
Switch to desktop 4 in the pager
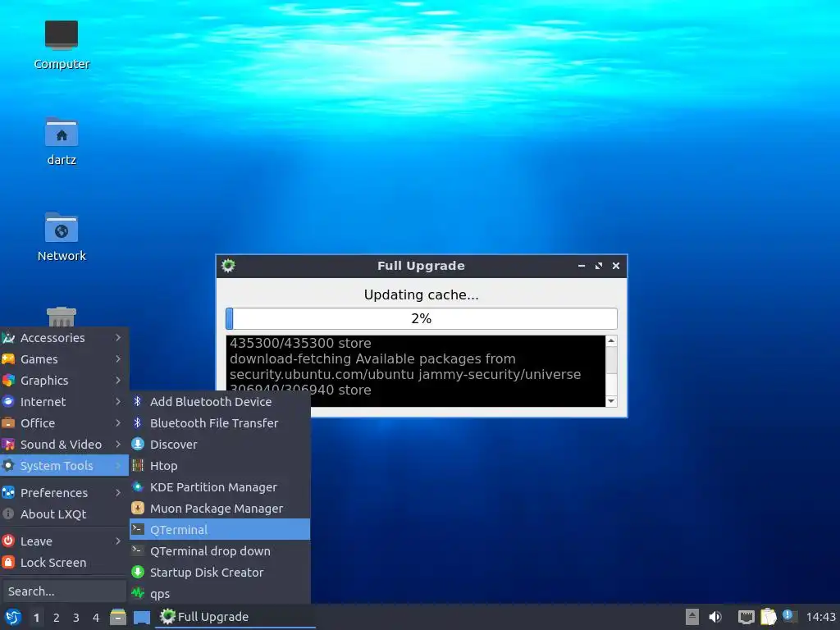coord(96,618)
